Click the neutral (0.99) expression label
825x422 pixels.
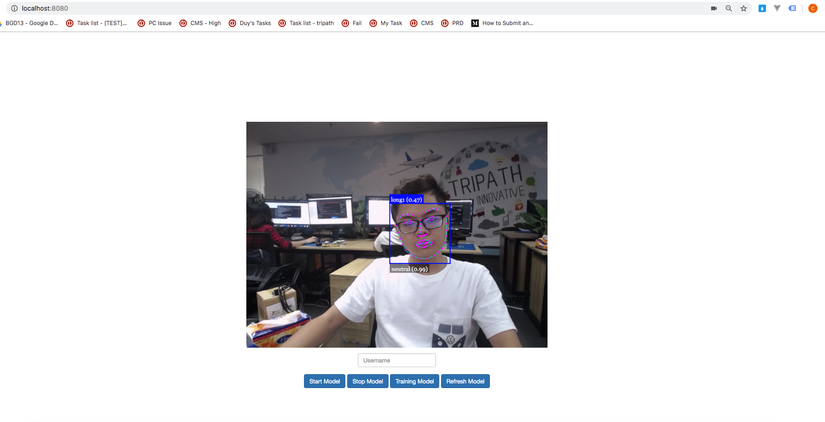click(x=409, y=269)
